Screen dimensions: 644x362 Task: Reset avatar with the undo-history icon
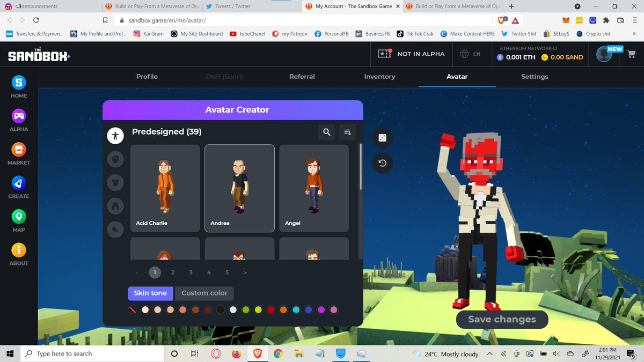pyautogui.click(x=382, y=163)
